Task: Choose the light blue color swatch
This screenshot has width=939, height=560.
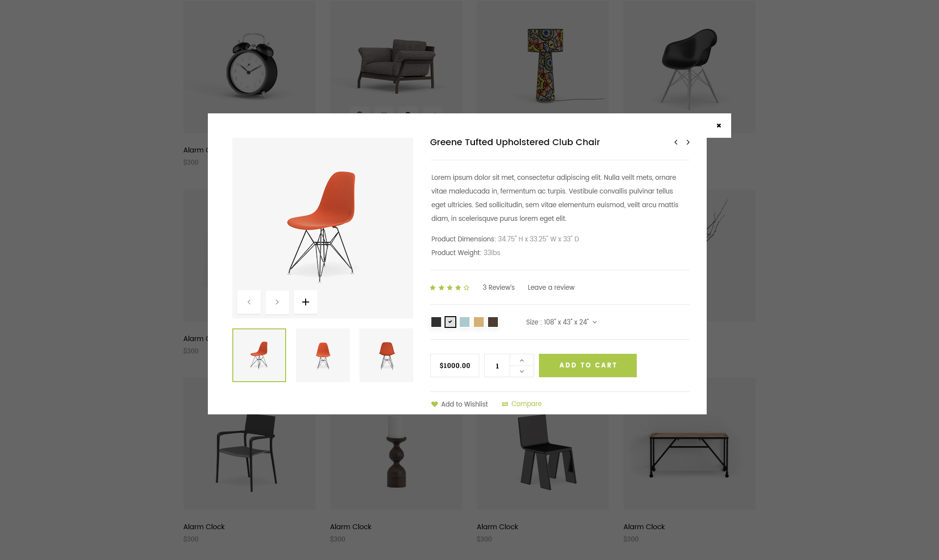Action: pyautogui.click(x=465, y=322)
